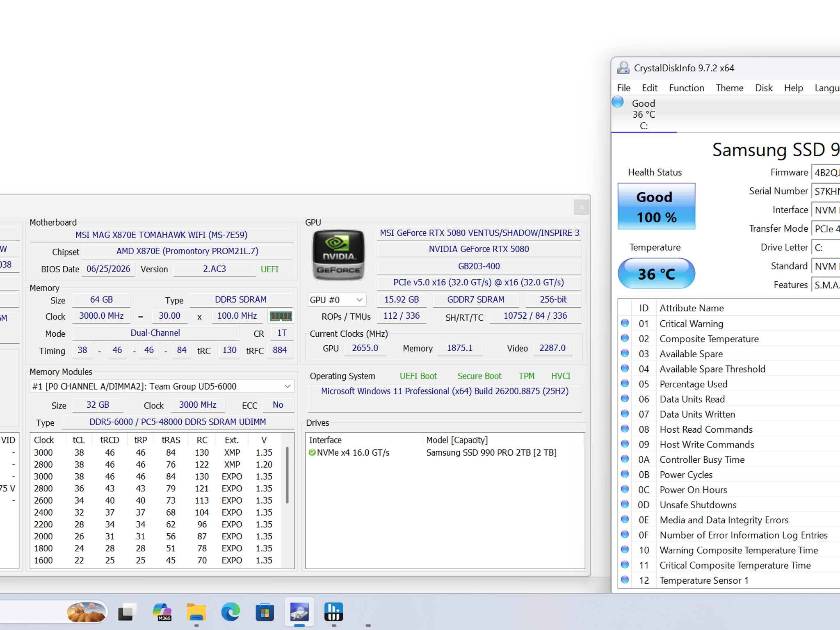Open Help menu in CrystalDiskInfo
Viewport: 840px width, 630px height.
[793, 88]
